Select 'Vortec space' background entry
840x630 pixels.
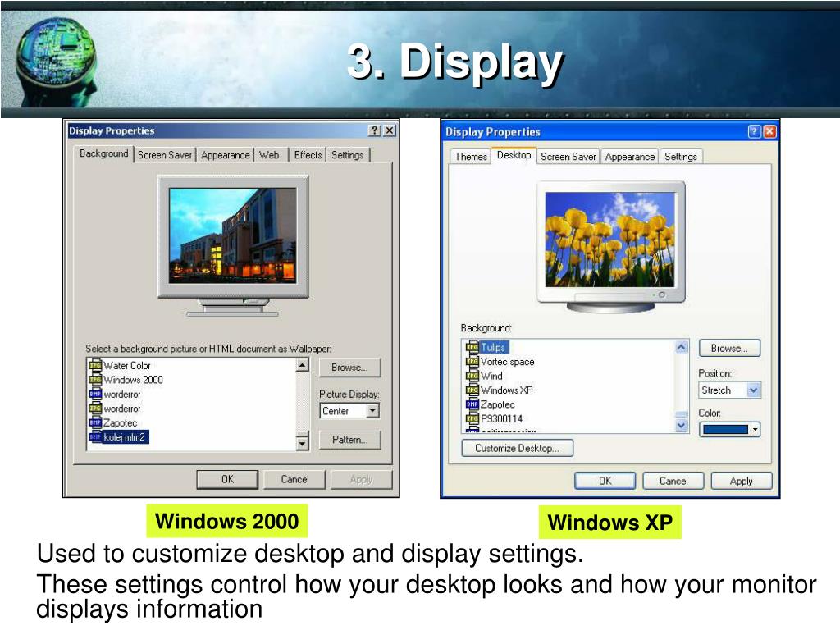click(507, 362)
